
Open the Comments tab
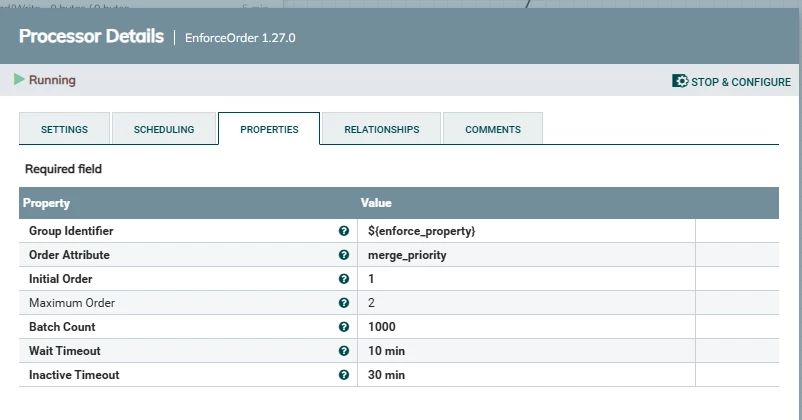tap(493, 129)
